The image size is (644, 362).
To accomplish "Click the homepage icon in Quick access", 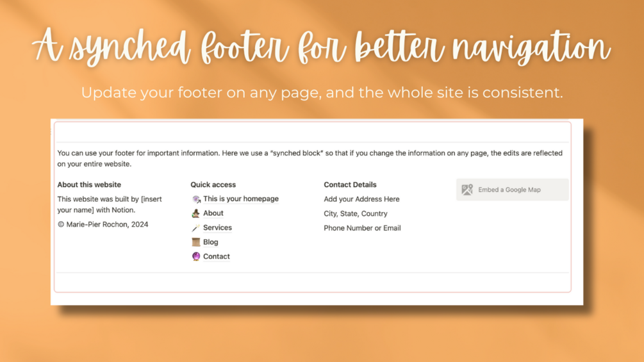I will pyautogui.click(x=196, y=199).
